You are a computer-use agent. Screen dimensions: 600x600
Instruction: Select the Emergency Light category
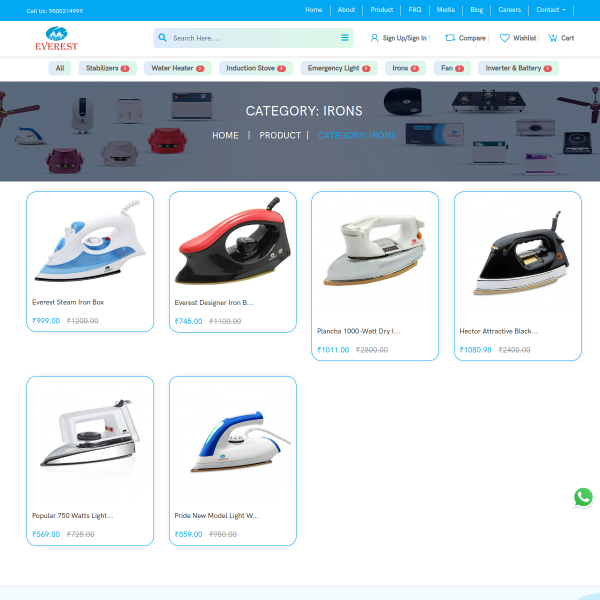339,68
